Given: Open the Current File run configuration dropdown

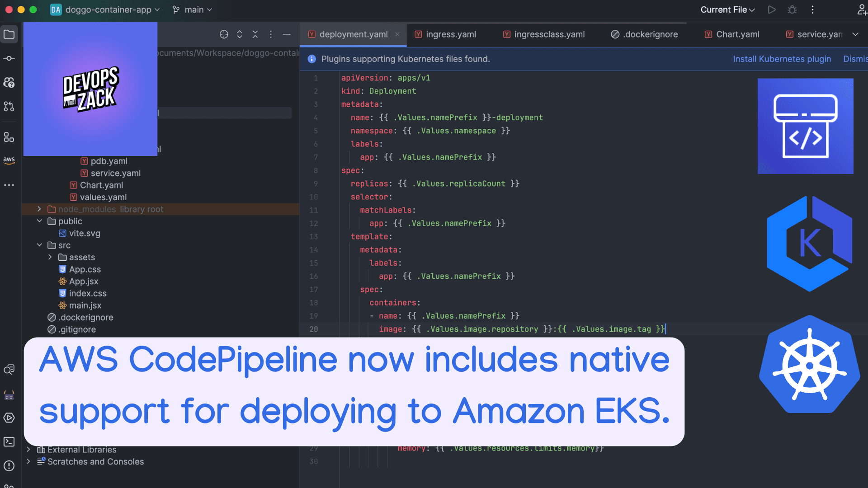Looking at the screenshot, I should pyautogui.click(x=727, y=9).
